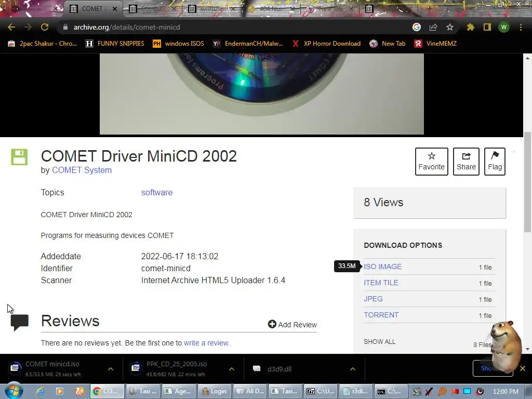Click the PPK_CD_25_2005.iso download item
This screenshot has width=532, height=399.
[177, 368]
